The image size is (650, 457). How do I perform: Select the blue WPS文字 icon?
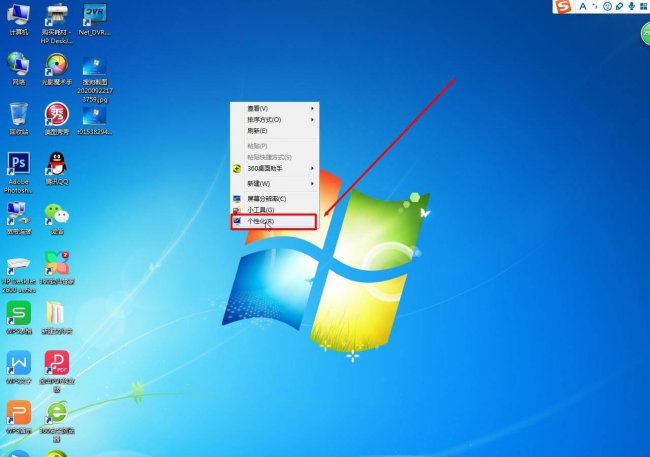click(19, 367)
